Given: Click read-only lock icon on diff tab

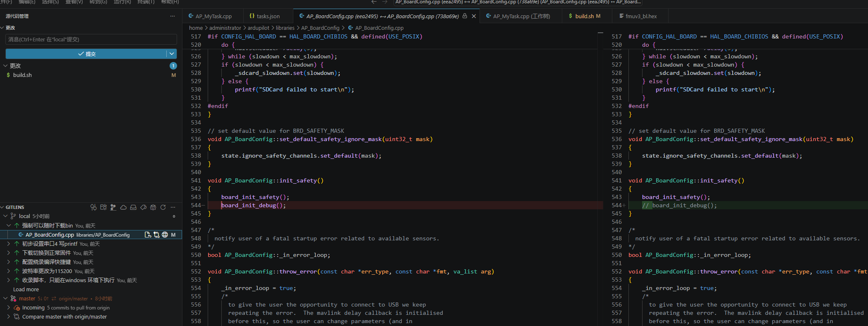Looking at the screenshot, I should coord(465,16).
